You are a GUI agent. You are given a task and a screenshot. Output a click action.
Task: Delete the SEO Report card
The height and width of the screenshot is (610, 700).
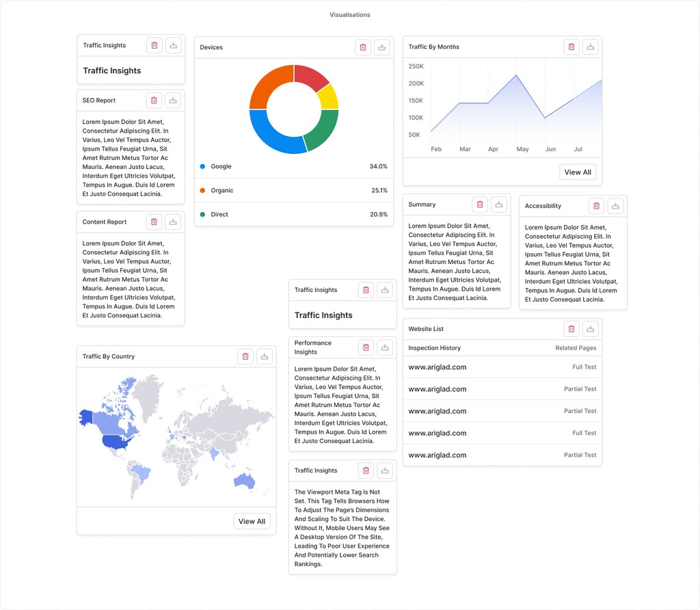click(x=154, y=100)
